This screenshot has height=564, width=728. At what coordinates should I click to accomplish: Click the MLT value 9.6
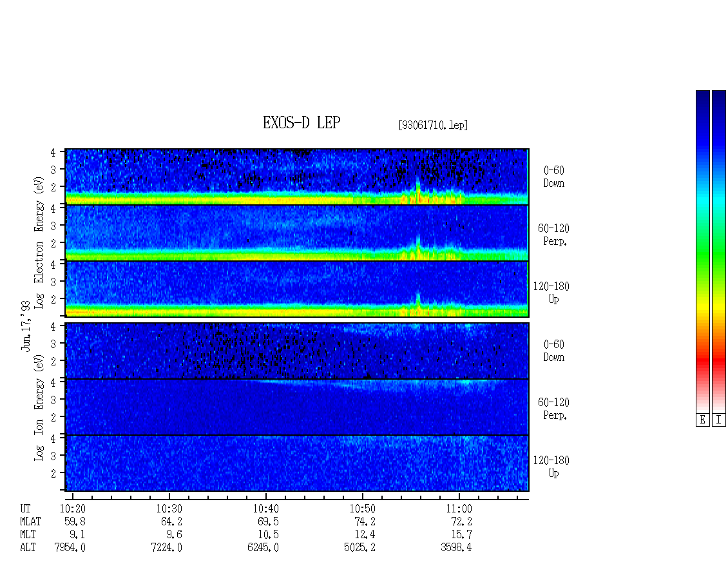click(174, 535)
